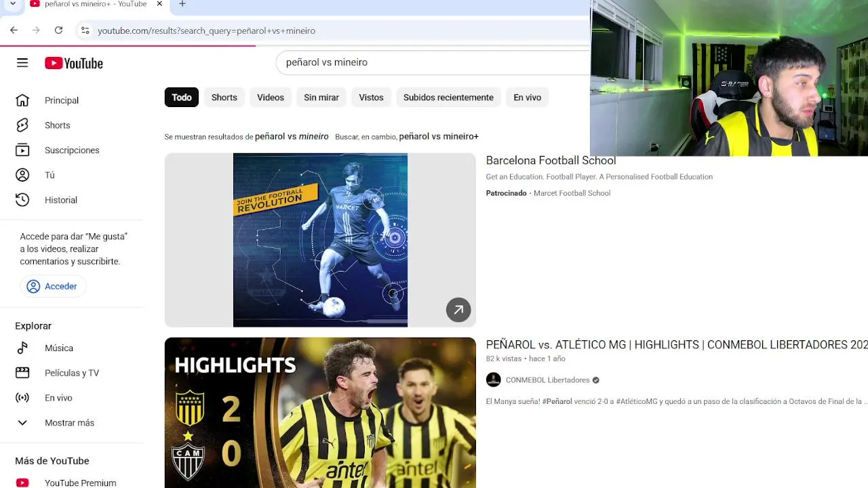Click the 'Explorar' section heading
This screenshot has width=868, height=488.
(x=33, y=326)
